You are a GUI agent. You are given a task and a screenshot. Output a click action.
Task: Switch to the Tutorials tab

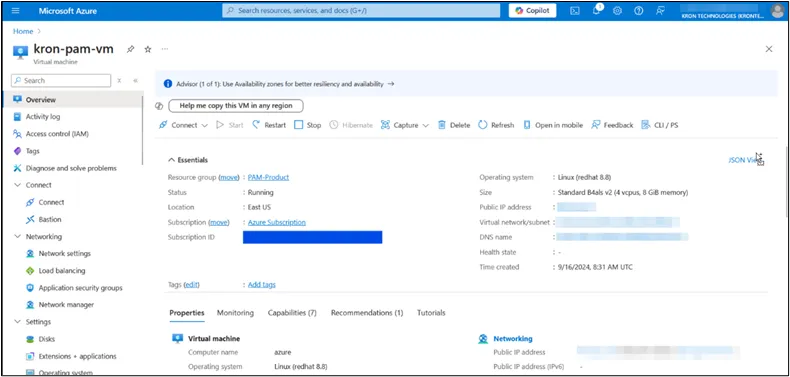431,312
